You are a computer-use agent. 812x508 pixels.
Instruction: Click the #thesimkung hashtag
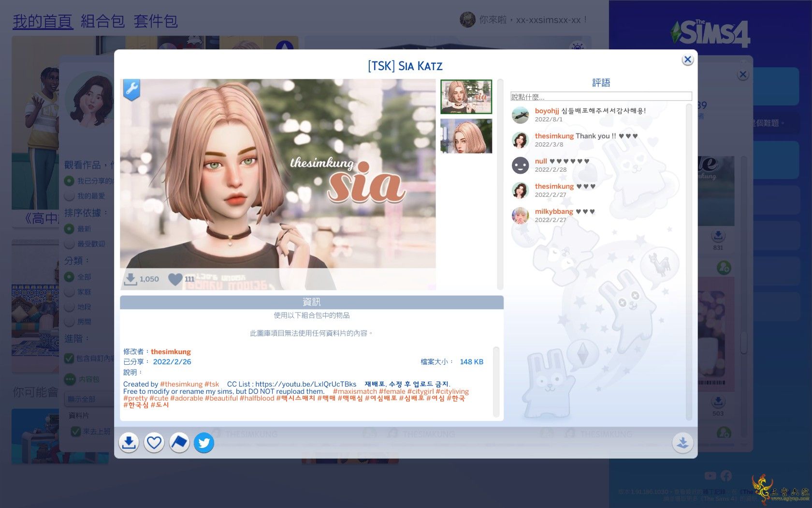[181, 384]
